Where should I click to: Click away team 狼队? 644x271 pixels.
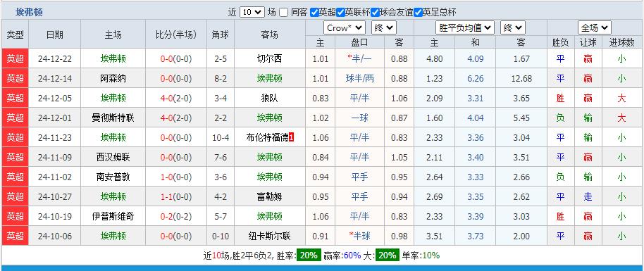click(269, 98)
